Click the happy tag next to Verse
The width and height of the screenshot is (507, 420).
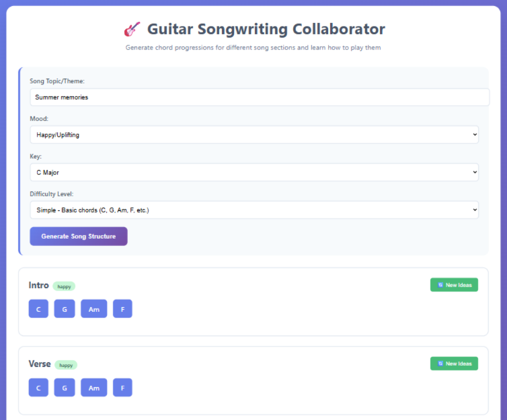(66, 365)
